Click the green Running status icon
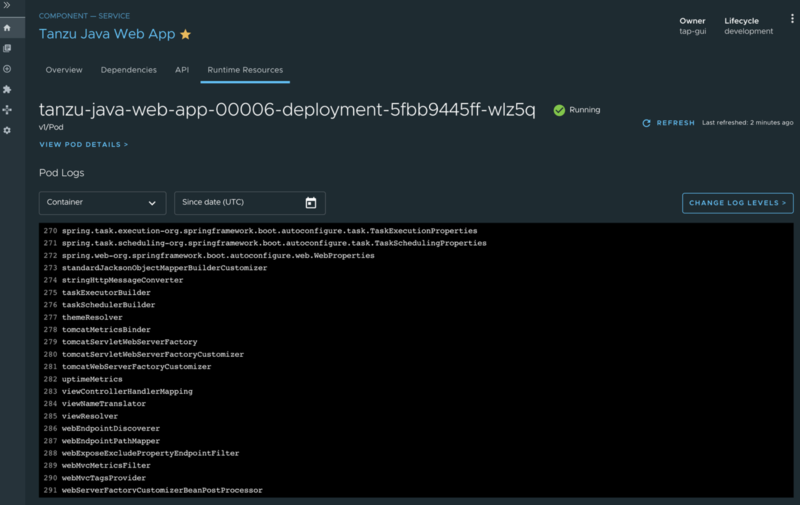The image size is (800, 505). 559,110
